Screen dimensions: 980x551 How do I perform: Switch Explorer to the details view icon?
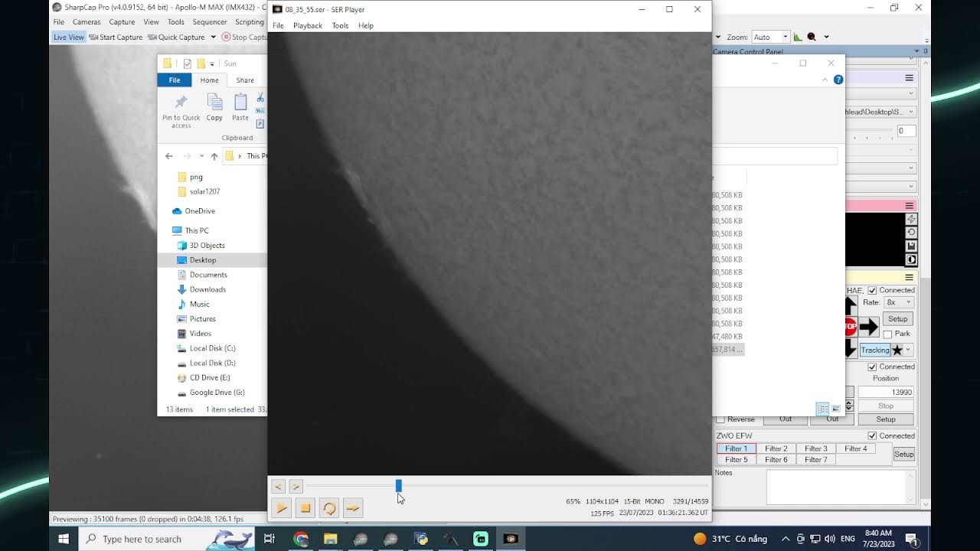coord(822,409)
